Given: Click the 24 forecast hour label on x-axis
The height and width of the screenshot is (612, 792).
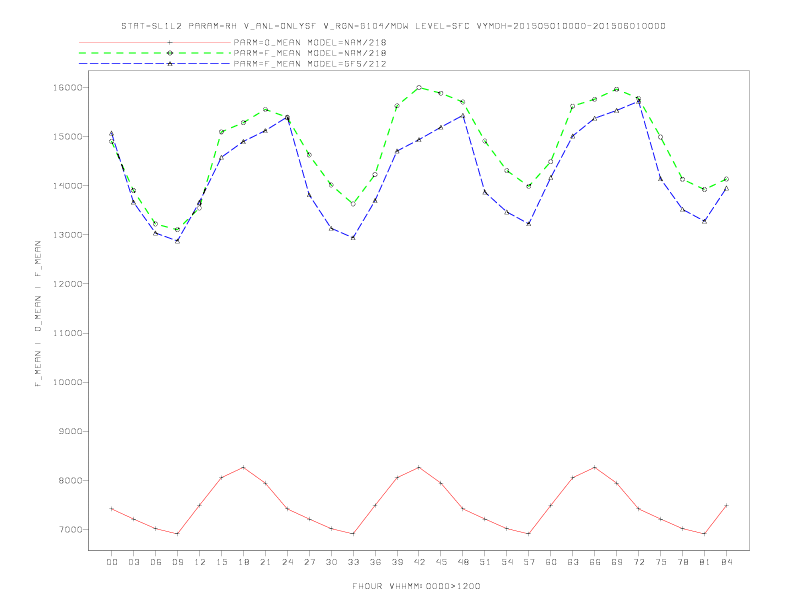Looking at the screenshot, I should (x=287, y=562).
